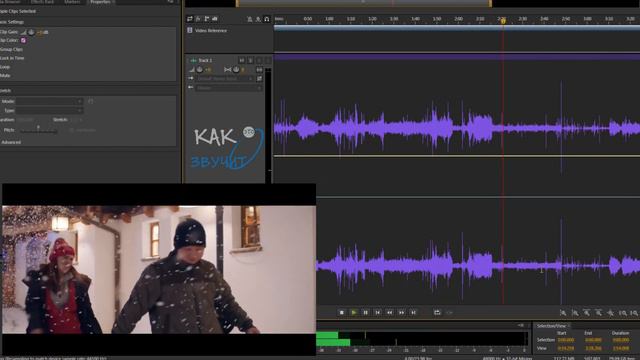Click the 'Video Reference' track label
This screenshot has width=640, height=360.
(x=211, y=31)
